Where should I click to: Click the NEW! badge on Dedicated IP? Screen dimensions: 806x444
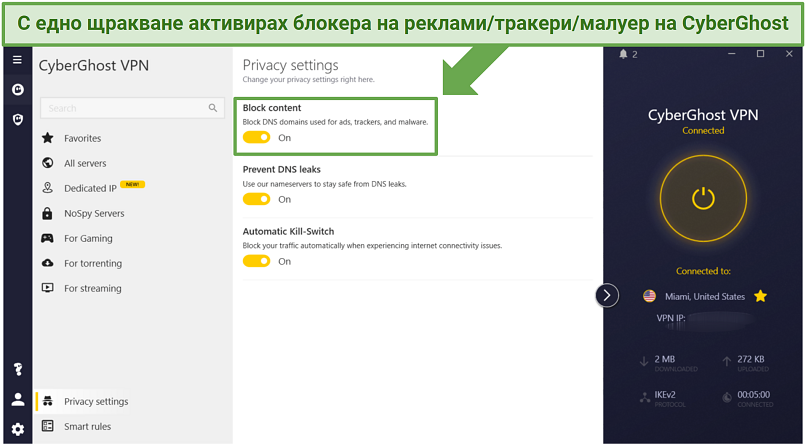[x=133, y=184]
